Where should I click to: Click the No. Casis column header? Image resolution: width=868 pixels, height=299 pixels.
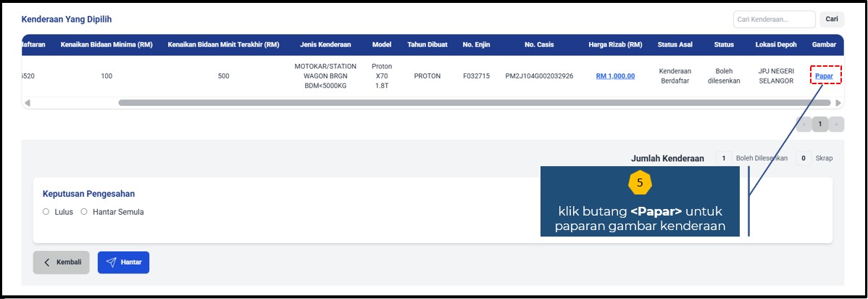[x=539, y=45]
